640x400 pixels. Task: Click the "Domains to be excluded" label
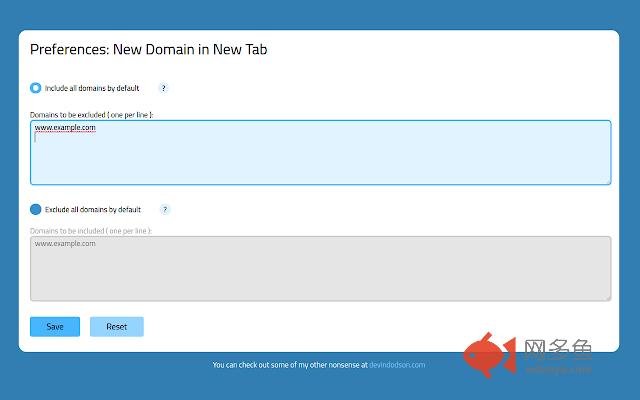tap(91, 115)
